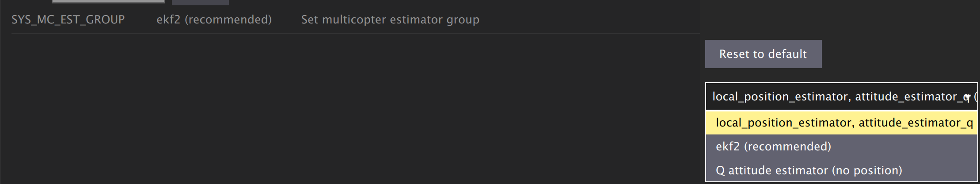Image resolution: width=980 pixels, height=184 pixels.
Task: Focus the partially visible gray field at top
Action: [x=108, y=1]
